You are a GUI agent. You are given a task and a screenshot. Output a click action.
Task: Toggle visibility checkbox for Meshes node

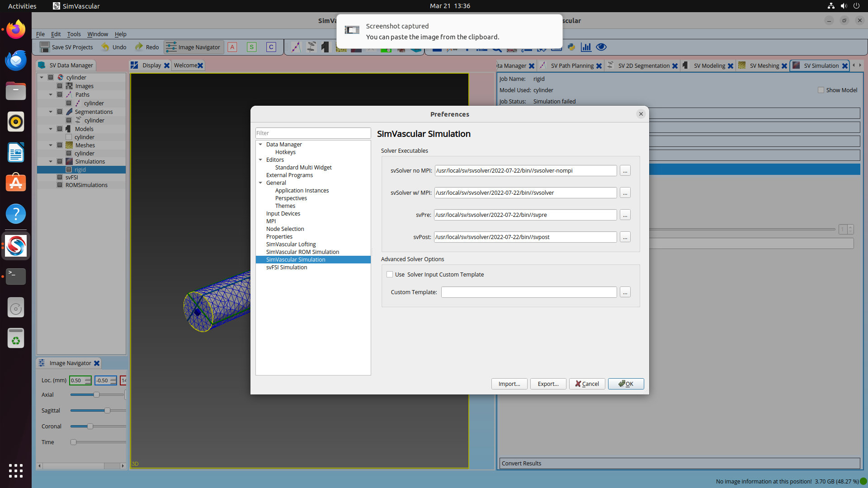tap(60, 145)
